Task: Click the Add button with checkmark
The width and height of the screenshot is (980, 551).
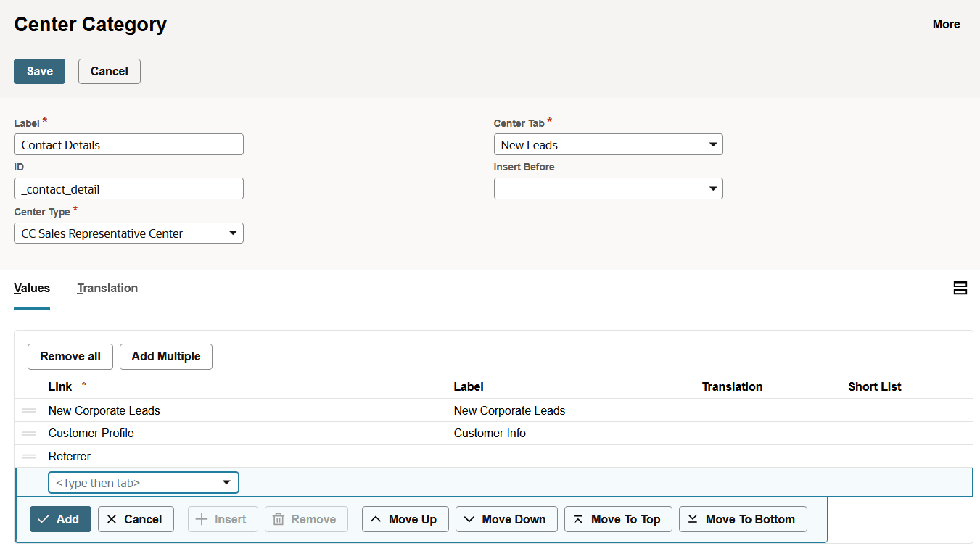Action: [60, 519]
